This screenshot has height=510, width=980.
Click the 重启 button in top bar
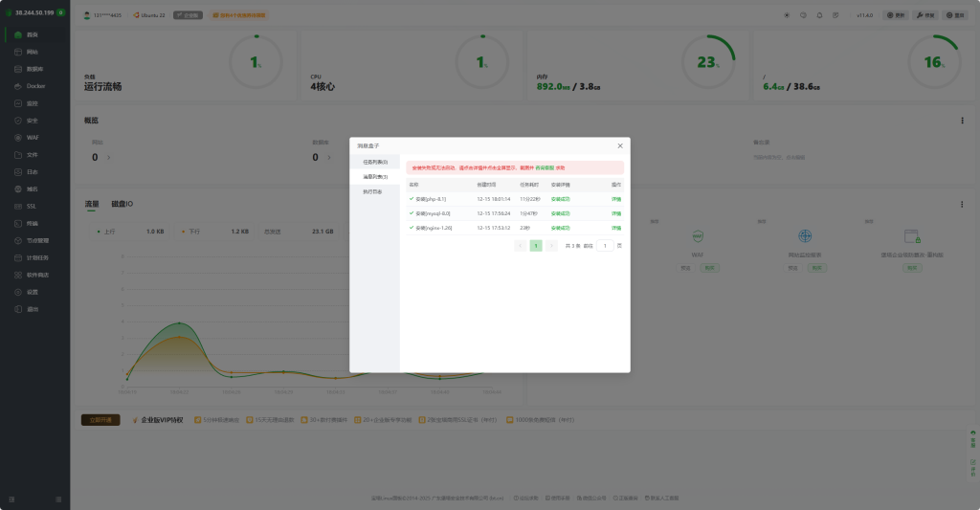point(956,15)
